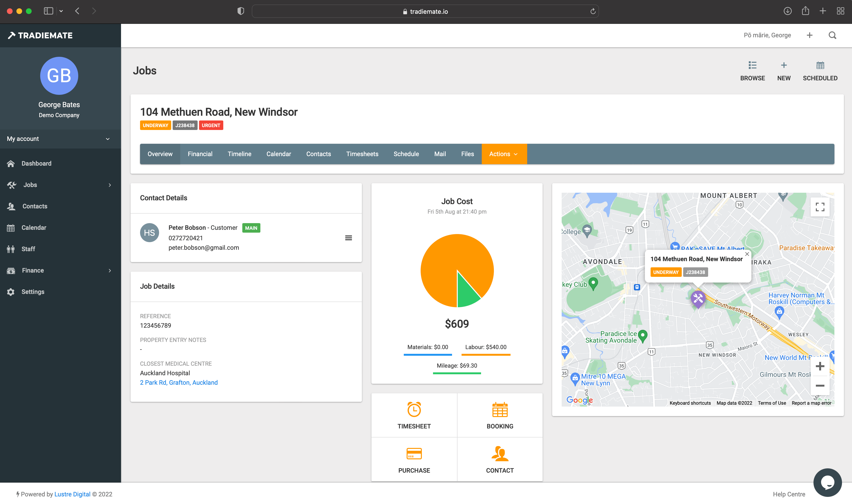852x504 pixels.
Task: Zoom in on the Google map
Action: coord(820,366)
